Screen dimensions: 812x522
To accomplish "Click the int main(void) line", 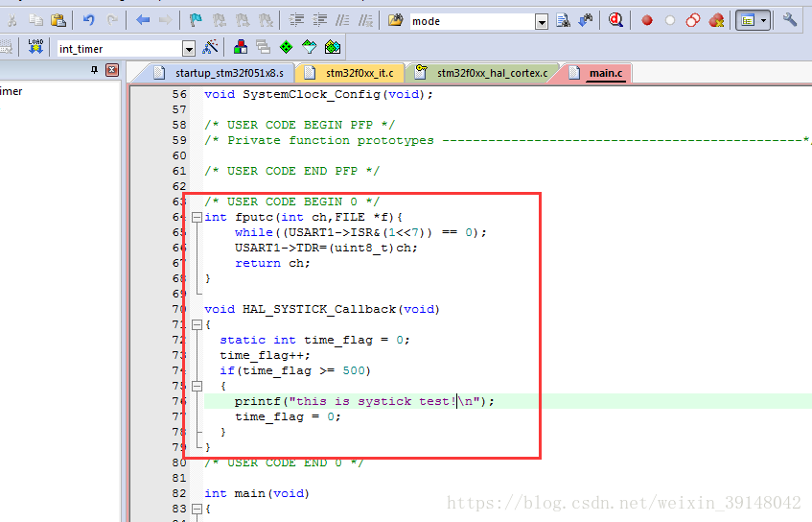I will [x=257, y=493].
